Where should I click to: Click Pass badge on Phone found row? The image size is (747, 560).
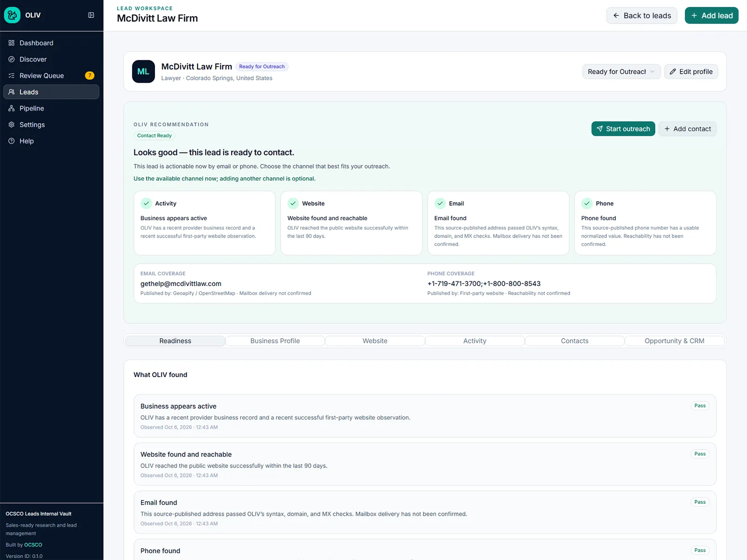pyautogui.click(x=700, y=550)
